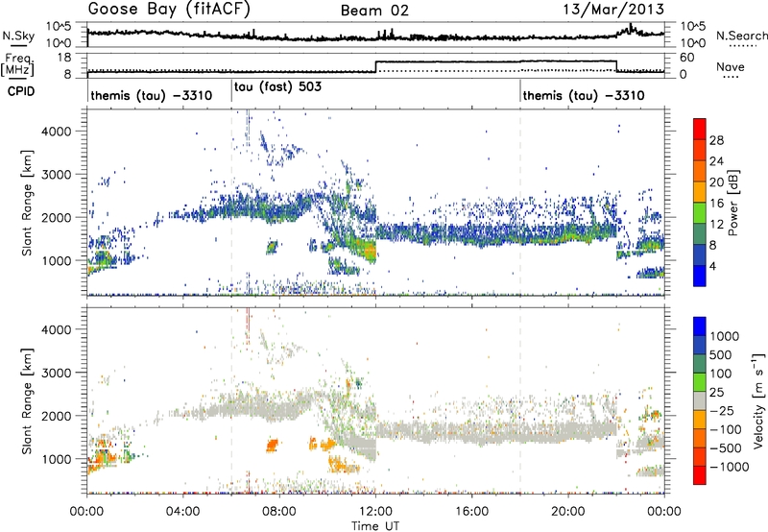Viewport: 768px width, 532px height.
Task: Click the 'CPID' row label
Action: (21, 91)
